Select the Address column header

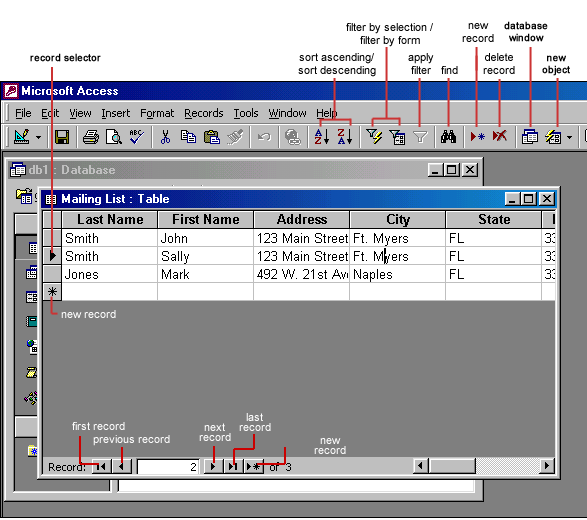coord(302,219)
